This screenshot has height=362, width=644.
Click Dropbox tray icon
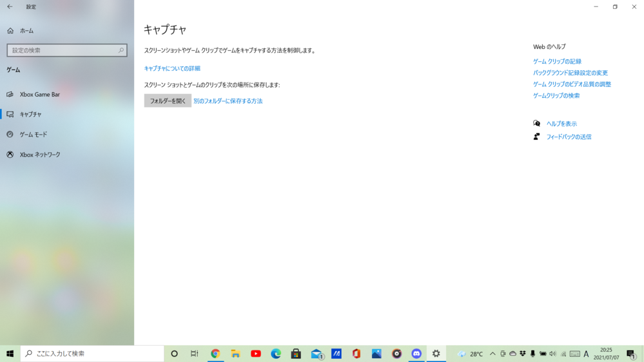click(x=522, y=354)
